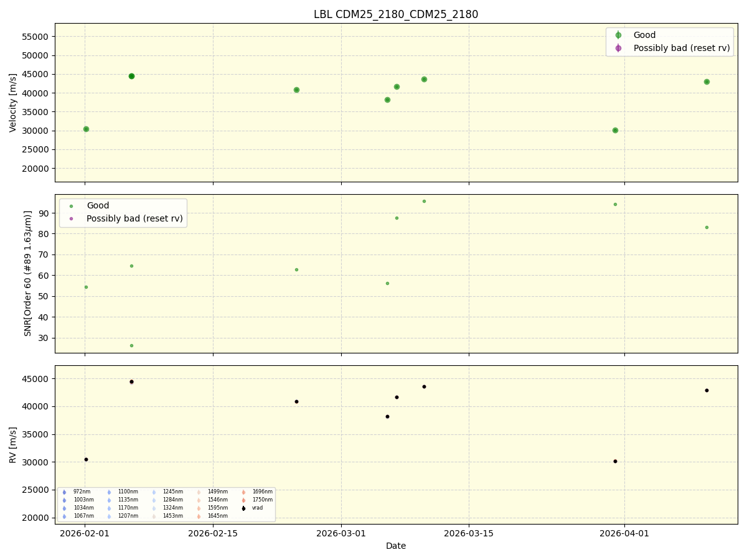Click the 2026-03-15 date tick label
Screen dimensions: 747x560
coord(469,533)
